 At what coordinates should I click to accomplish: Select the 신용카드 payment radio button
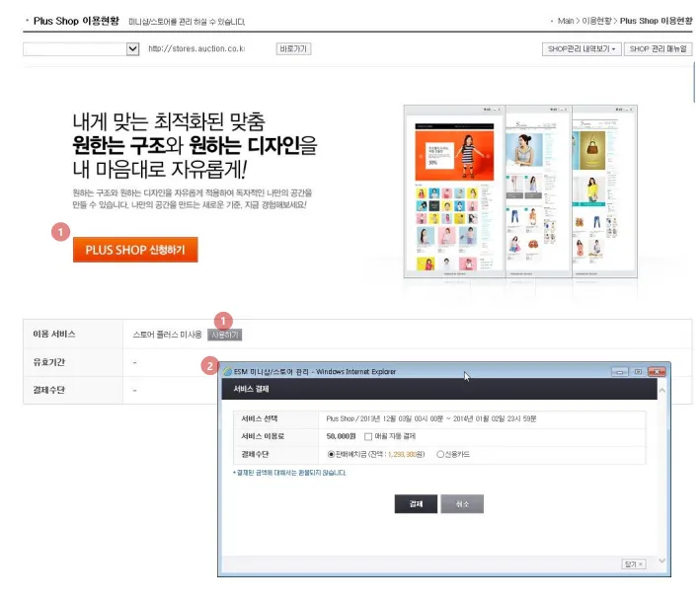(440, 454)
